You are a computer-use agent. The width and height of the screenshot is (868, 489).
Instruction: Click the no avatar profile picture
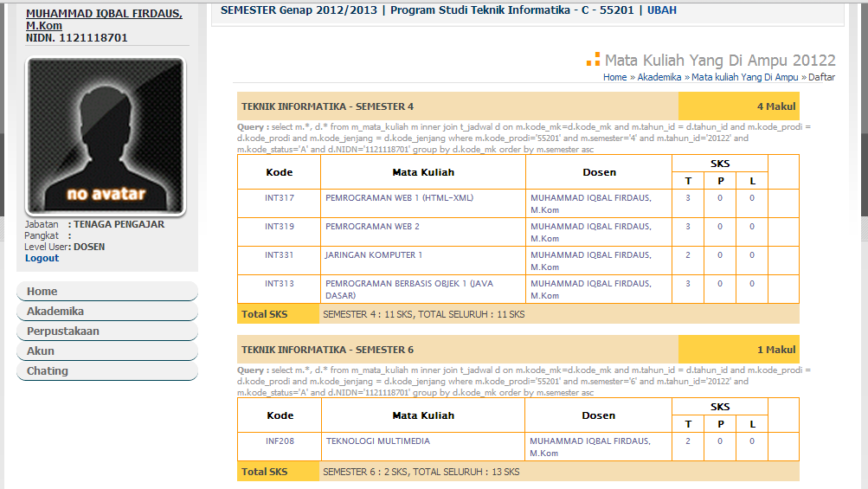[x=106, y=137]
